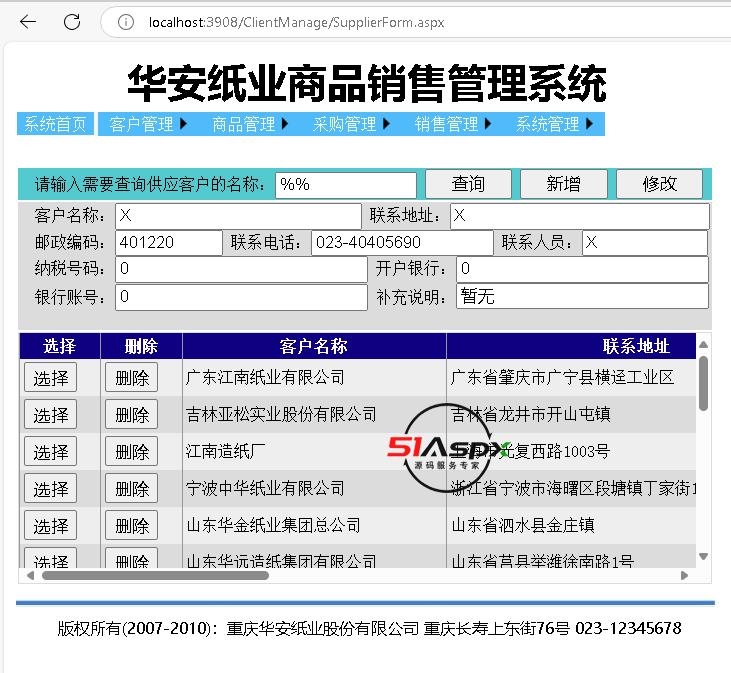Screen dimensions: 731x673
Task: Click the table's scroll left arrow
Action: [x=29, y=575]
